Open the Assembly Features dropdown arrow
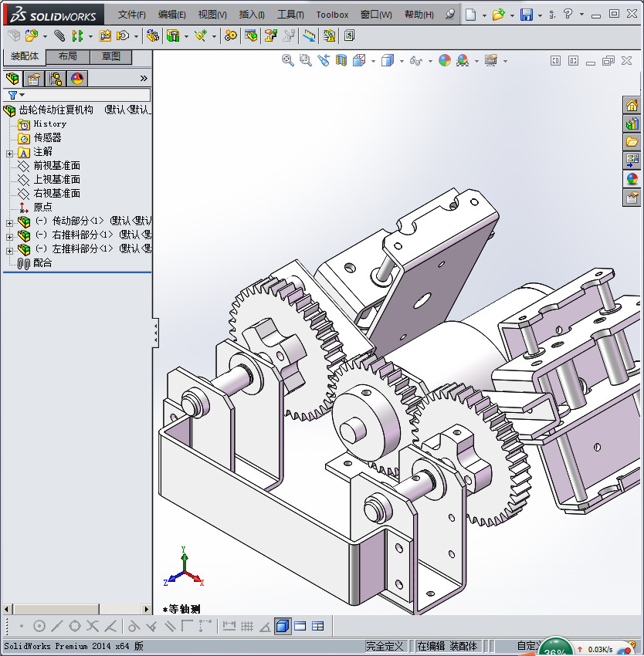 tap(186, 37)
